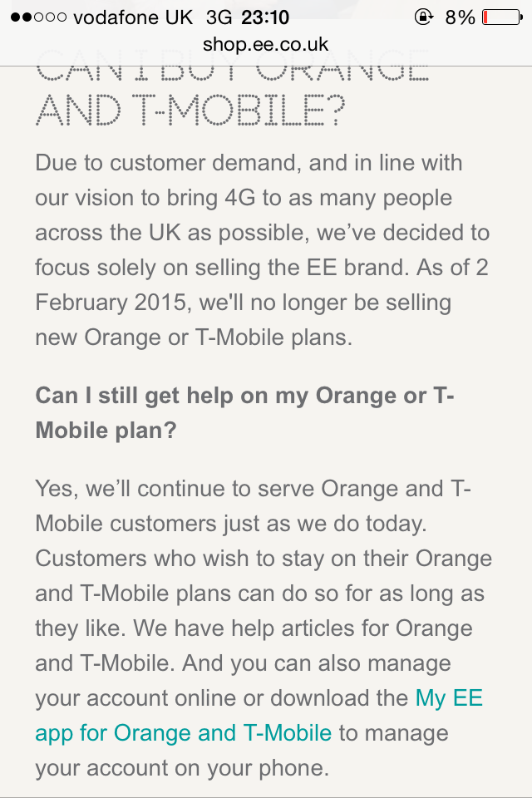This screenshot has width=532, height=798.
Task: Open the My EE app link
Action: coord(449,698)
